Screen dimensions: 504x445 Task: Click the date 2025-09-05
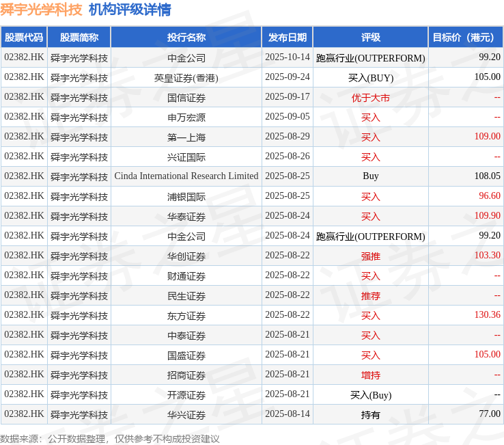pos(288,116)
